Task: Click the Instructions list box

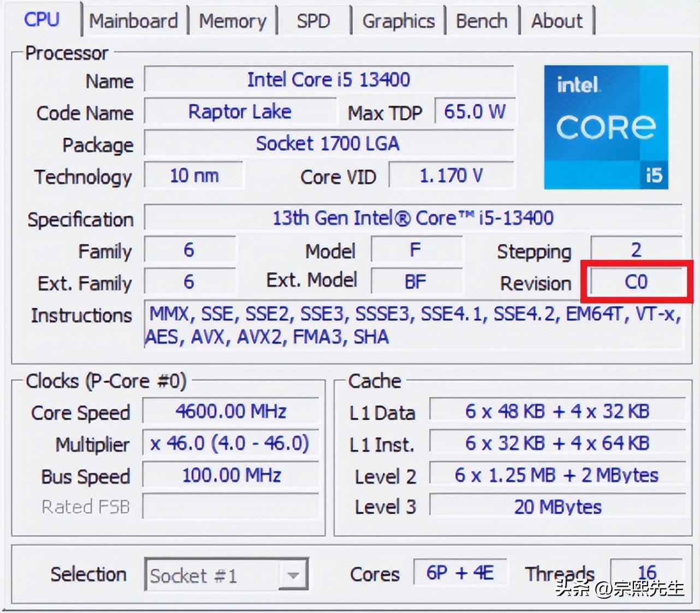Action: click(412, 325)
